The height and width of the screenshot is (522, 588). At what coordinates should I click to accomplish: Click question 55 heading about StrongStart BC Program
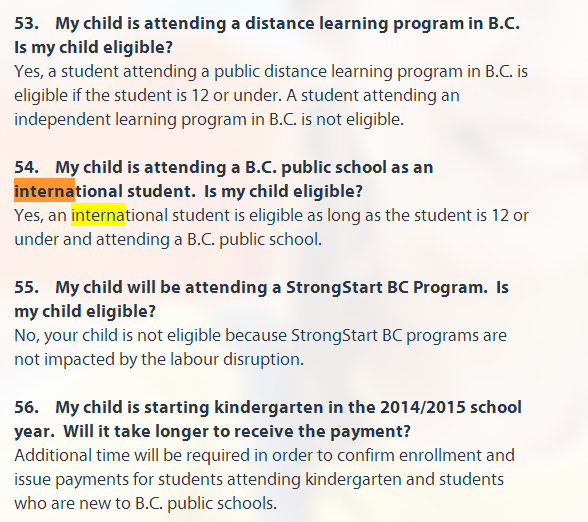pyautogui.click(x=261, y=287)
